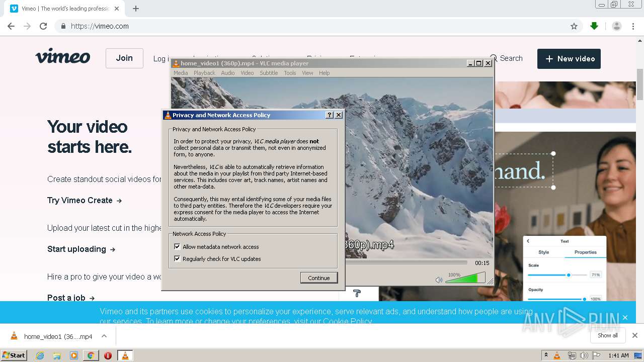Open VLC Playback menu

(x=204, y=73)
